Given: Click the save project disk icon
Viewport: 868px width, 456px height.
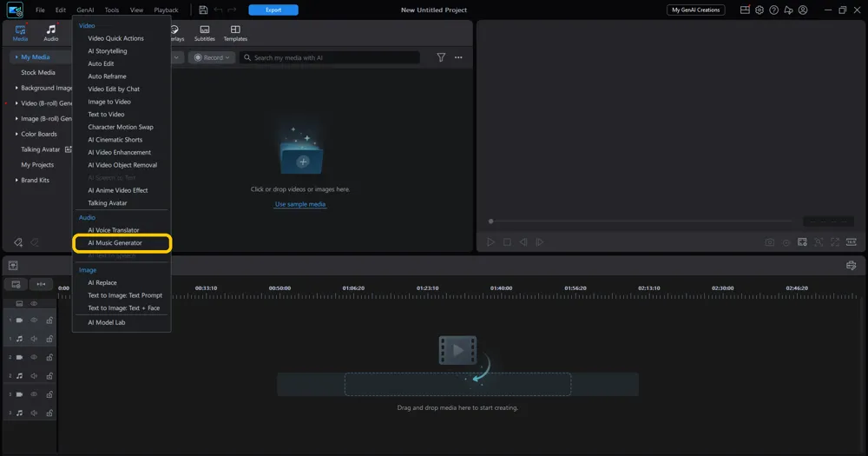Looking at the screenshot, I should [x=203, y=10].
